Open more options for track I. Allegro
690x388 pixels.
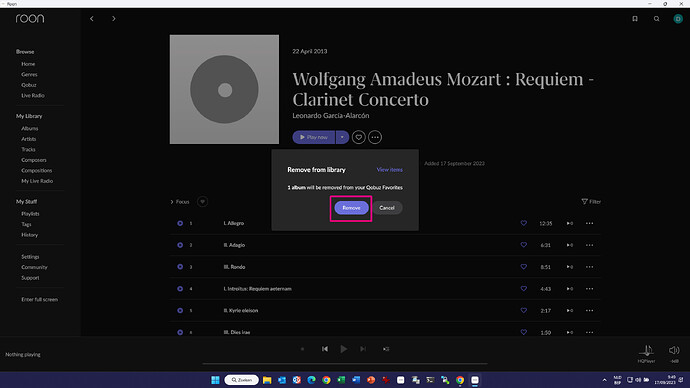coord(589,223)
